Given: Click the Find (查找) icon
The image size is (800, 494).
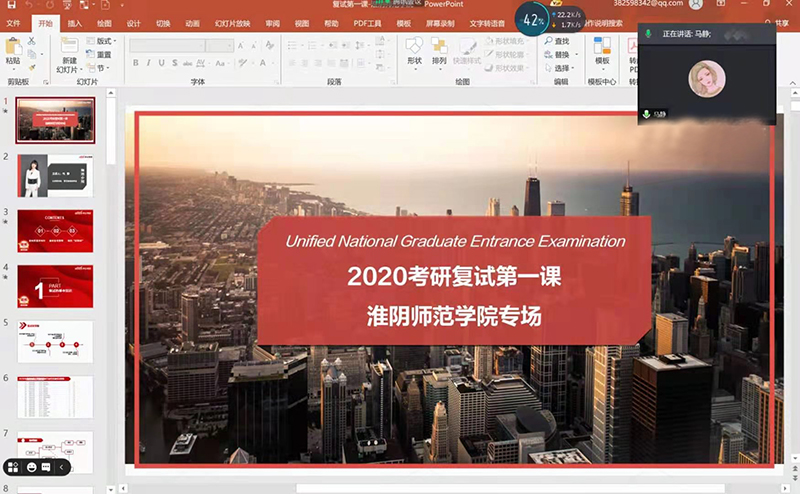Looking at the screenshot, I should [x=561, y=41].
